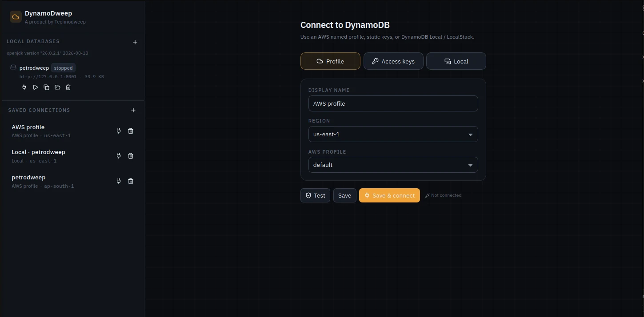Select the AWS profile saved connection row
Image resolution: width=644 pixels, height=317 pixels.
coord(73,131)
